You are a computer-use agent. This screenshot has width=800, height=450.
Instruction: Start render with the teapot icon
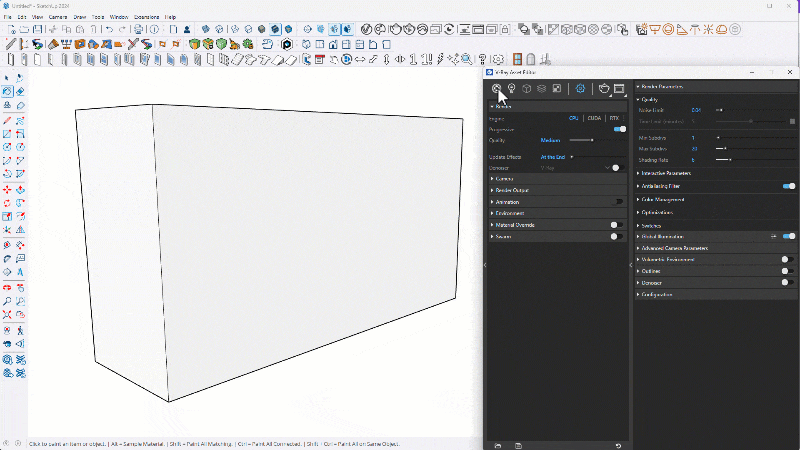604,88
